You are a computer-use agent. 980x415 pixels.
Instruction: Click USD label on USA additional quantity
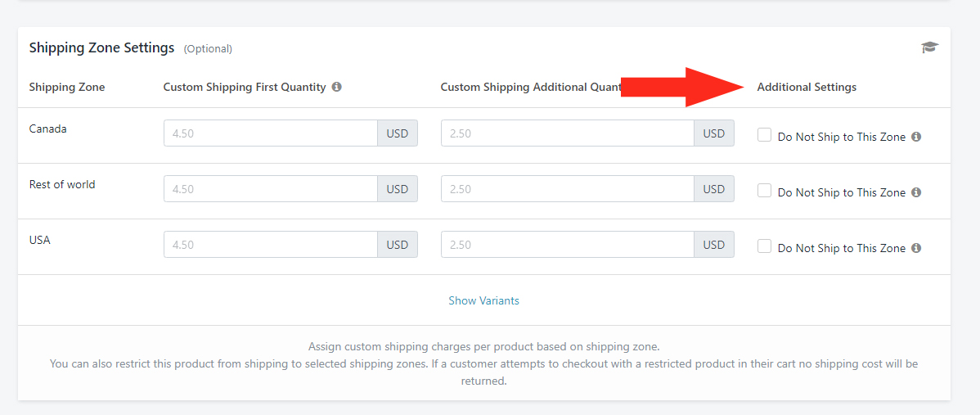coord(714,245)
